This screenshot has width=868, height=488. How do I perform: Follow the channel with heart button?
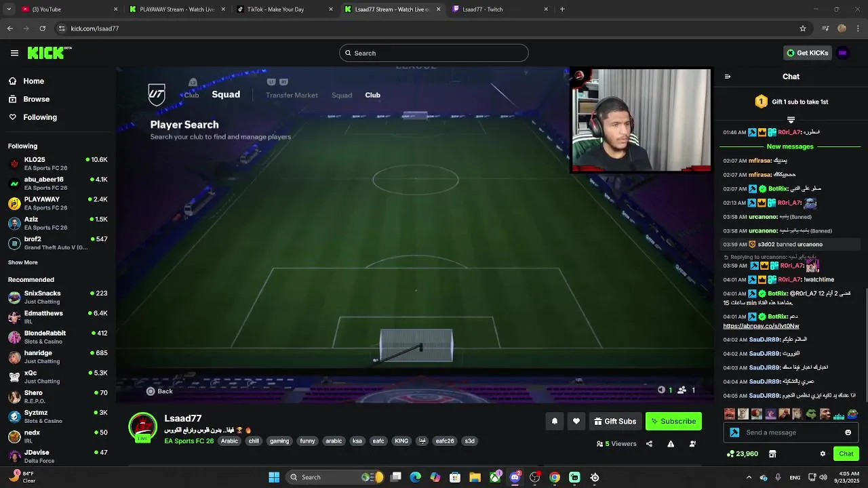[576, 421]
